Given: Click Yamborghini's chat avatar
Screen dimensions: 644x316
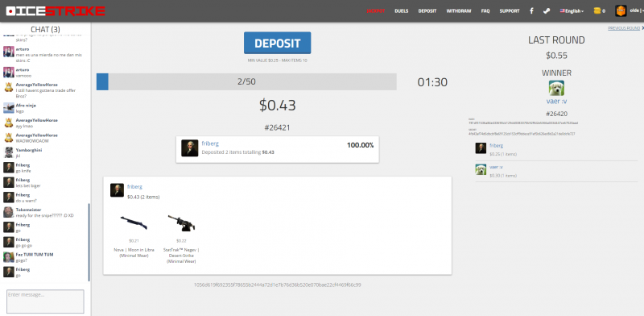Looking at the screenshot, I should 9,152.
